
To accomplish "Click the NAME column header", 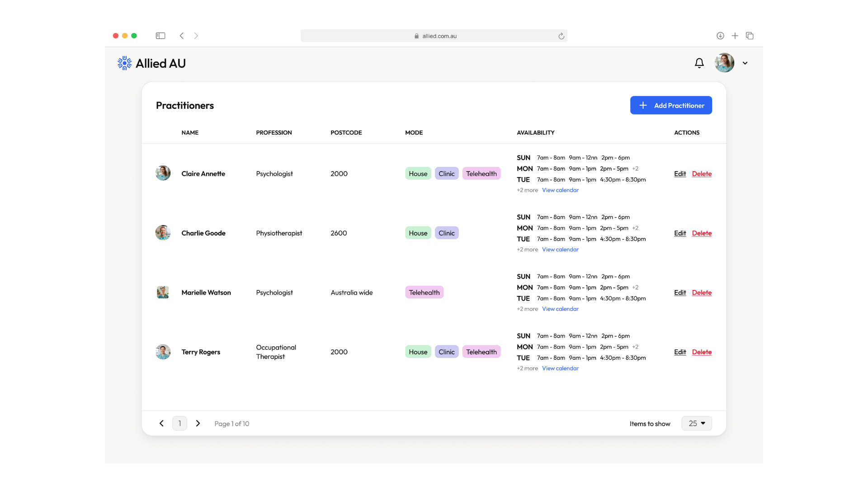I will (x=190, y=132).
